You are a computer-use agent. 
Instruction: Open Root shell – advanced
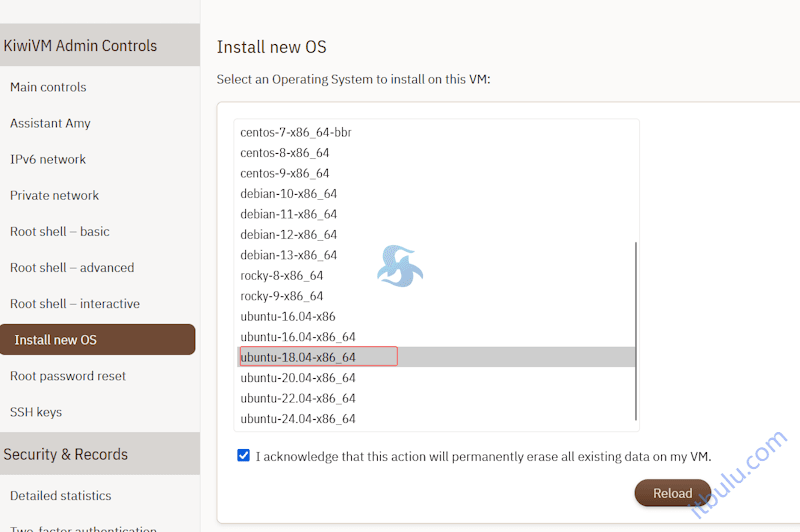pos(72,267)
